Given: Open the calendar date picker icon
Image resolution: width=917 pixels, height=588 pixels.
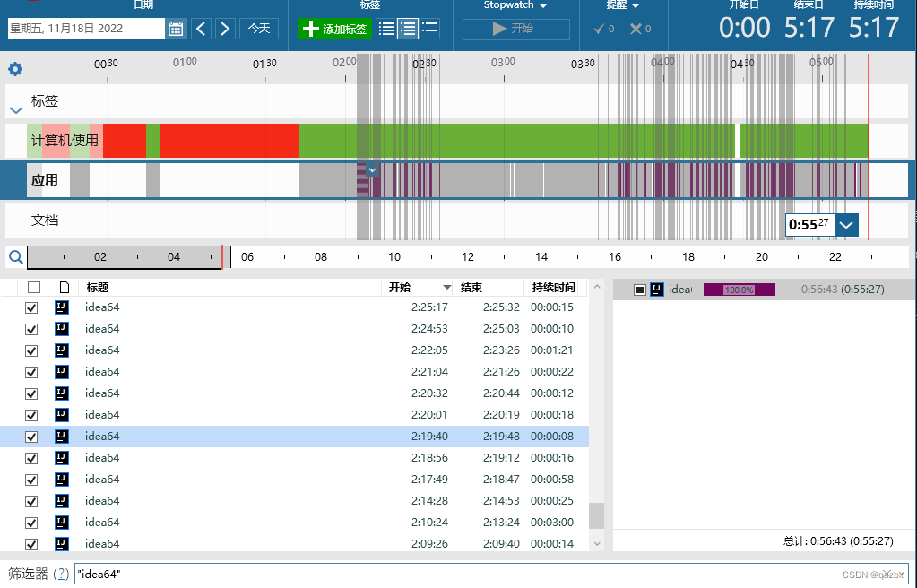Looking at the screenshot, I should pyautogui.click(x=176, y=29).
